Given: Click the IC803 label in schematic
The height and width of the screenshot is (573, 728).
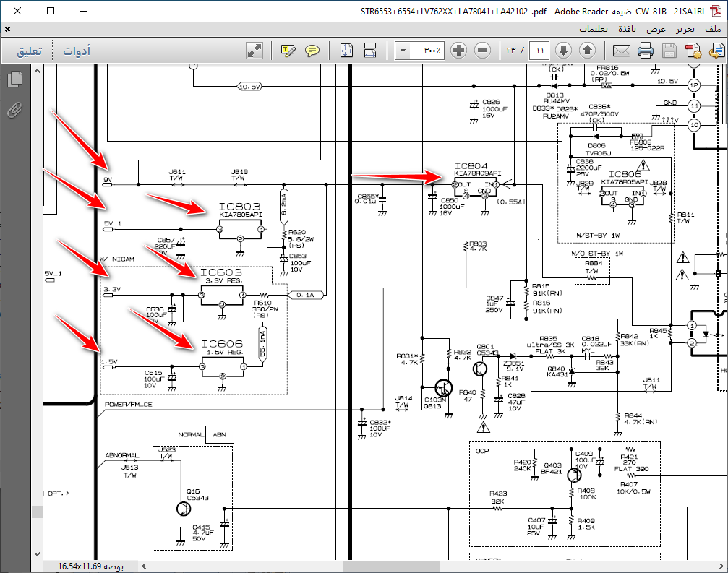Looking at the screenshot, I should [239, 207].
